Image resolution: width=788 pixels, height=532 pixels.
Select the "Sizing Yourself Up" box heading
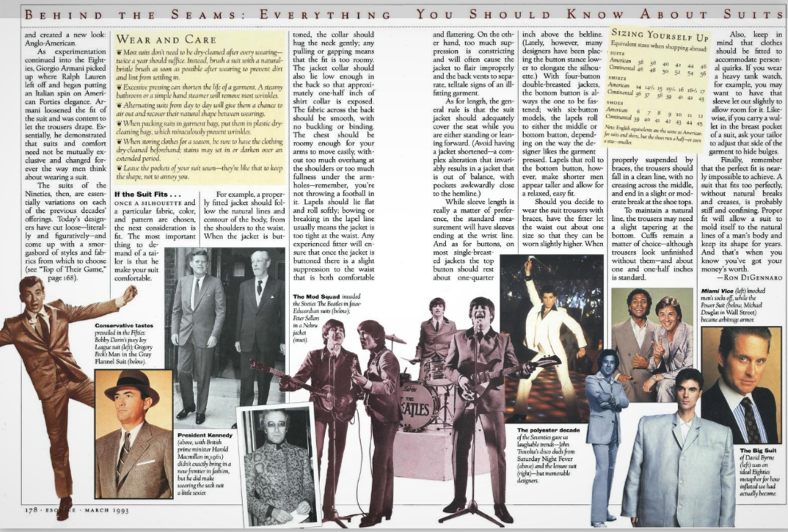[660, 35]
